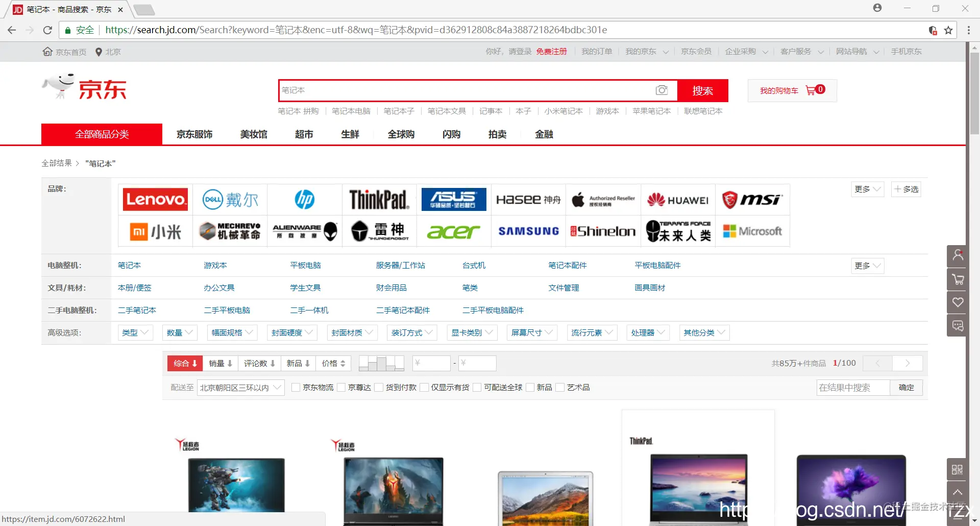Image resolution: width=980 pixels, height=526 pixels.
Task: Enable the 京东物流 checkbox
Action: tap(296, 388)
